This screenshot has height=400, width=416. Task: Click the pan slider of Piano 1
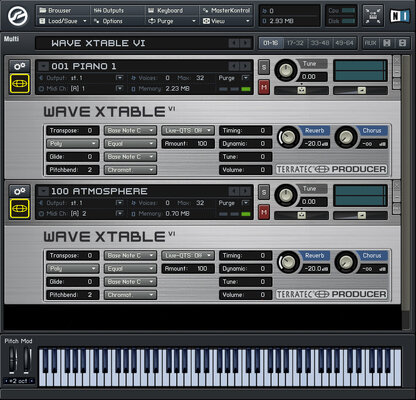coord(301,90)
